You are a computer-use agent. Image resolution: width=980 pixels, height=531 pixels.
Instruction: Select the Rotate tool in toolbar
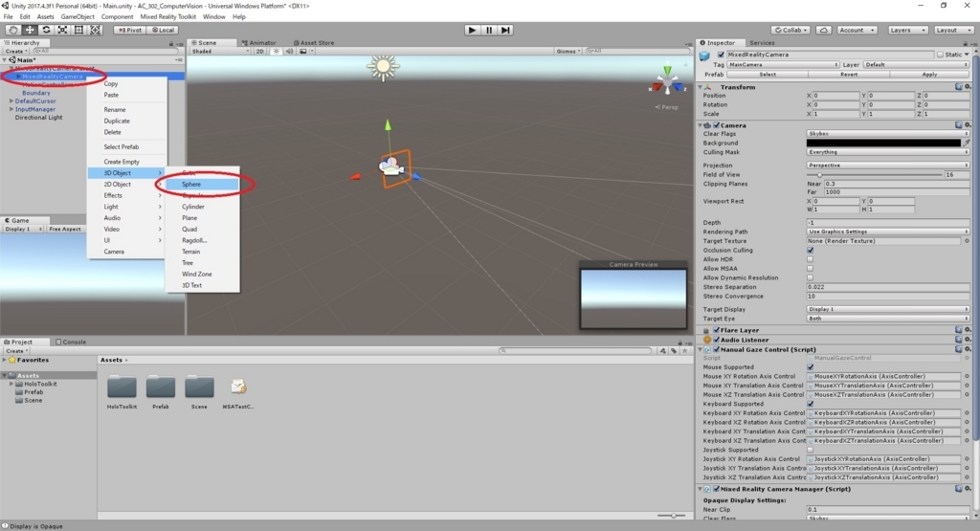[46, 30]
